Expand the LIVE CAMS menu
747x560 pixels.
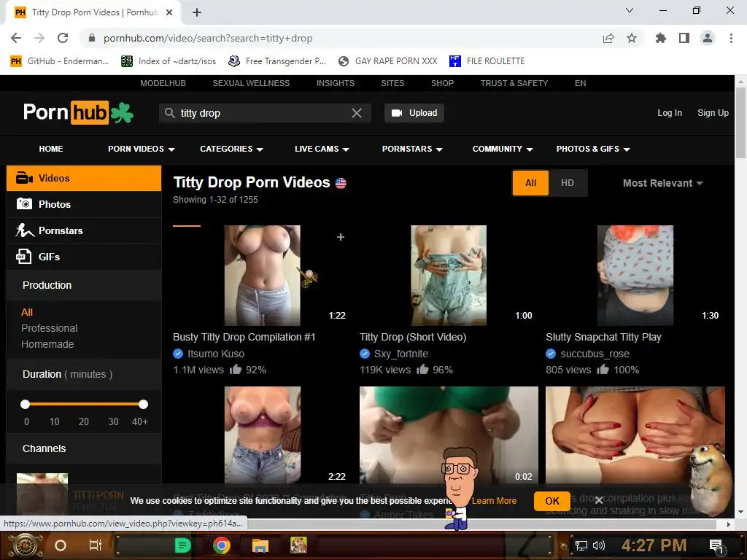point(322,149)
